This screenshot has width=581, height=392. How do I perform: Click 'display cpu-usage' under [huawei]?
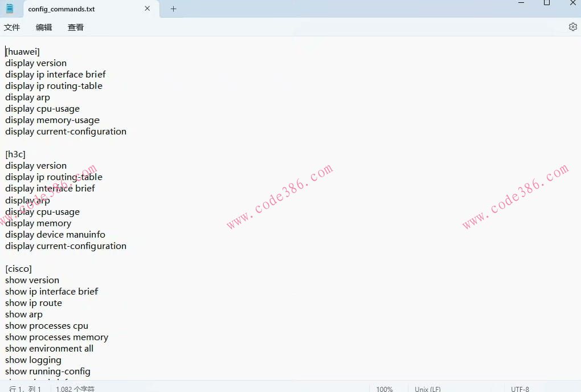click(x=43, y=109)
